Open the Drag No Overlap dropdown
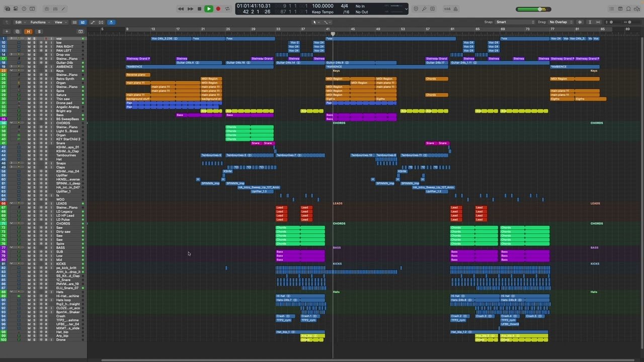Viewport: 644px width, 362px height. coord(561,22)
